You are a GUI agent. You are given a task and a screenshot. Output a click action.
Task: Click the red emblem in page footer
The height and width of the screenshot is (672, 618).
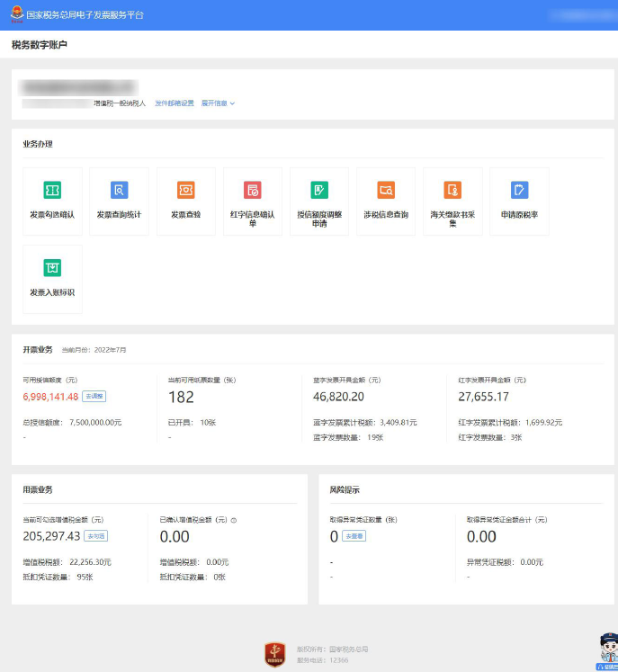[275, 654]
